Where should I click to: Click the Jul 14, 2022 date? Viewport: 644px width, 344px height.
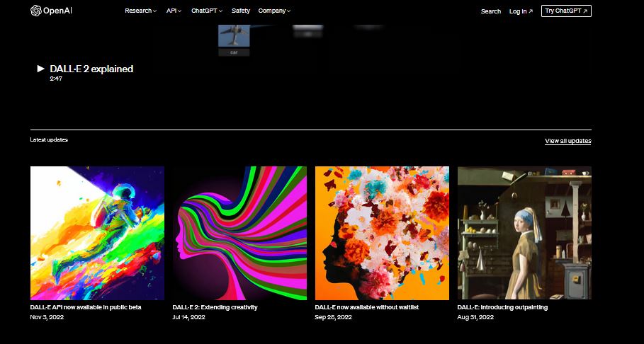[x=188, y=317]
